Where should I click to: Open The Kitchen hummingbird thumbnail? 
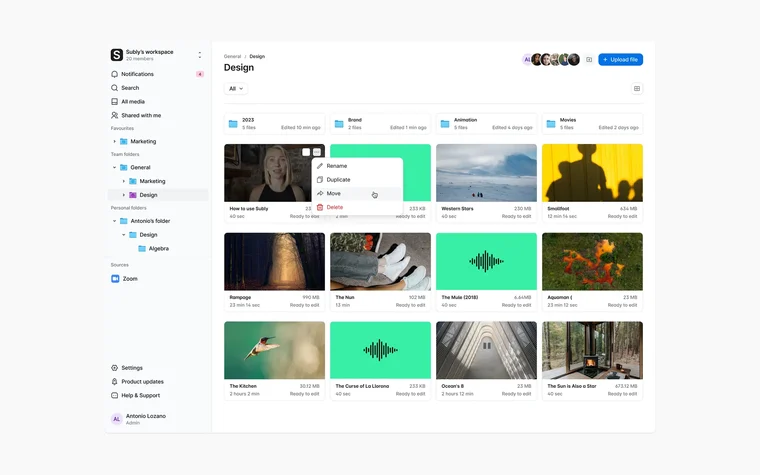click(x=274, y=350)
